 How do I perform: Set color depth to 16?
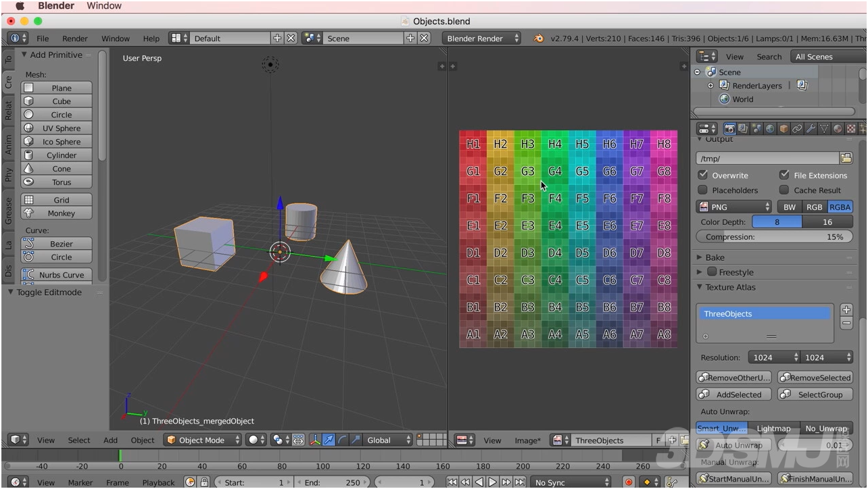coord(827,222)
